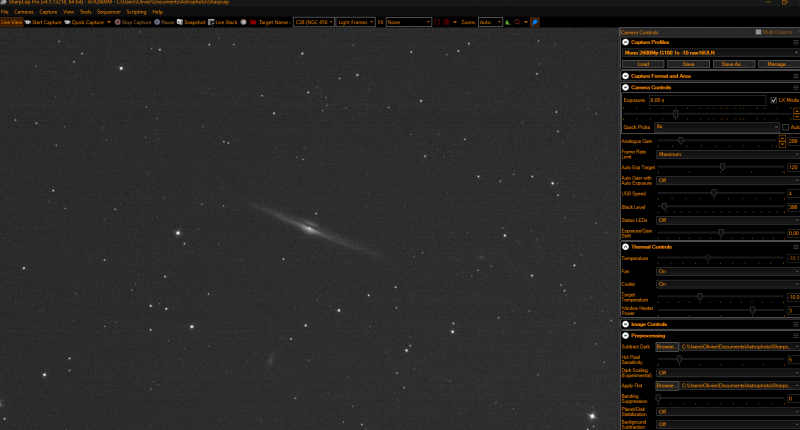The height and width of the screenshot is (430, 800).
Task: Click the Auto Exp Target slider handle
Action: click(x=722, y=167)
